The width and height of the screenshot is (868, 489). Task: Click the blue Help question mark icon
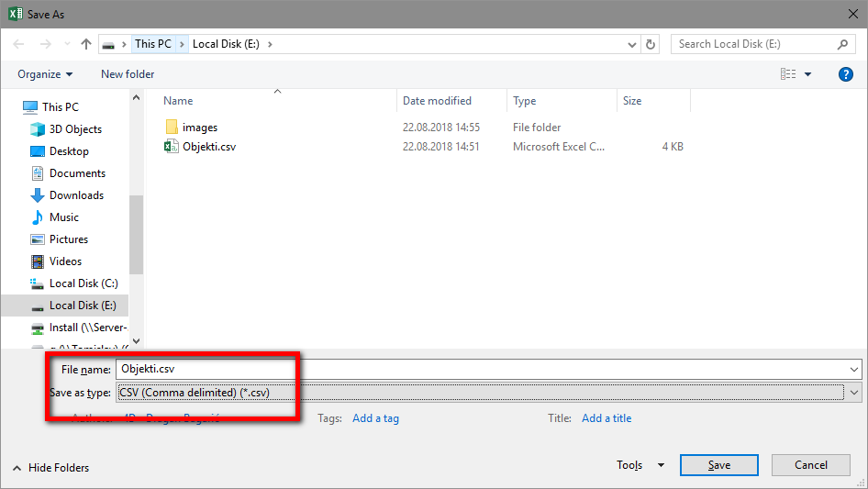[846, 74]
